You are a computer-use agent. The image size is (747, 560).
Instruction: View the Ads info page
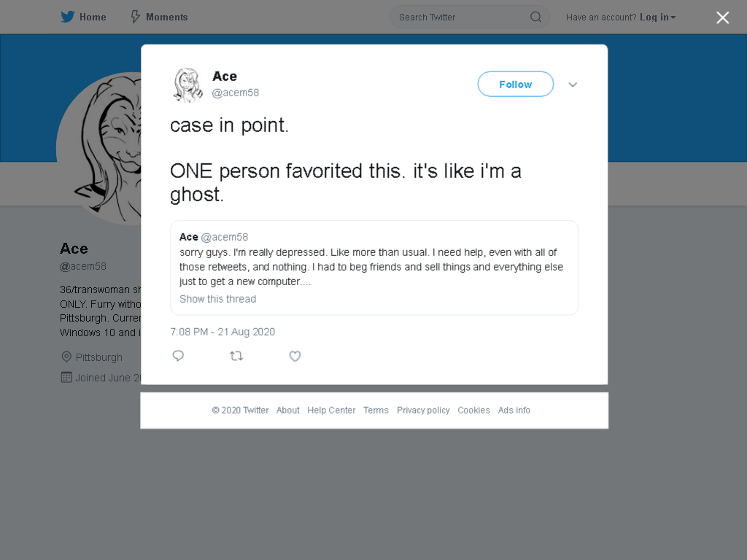tap(514, 410)
